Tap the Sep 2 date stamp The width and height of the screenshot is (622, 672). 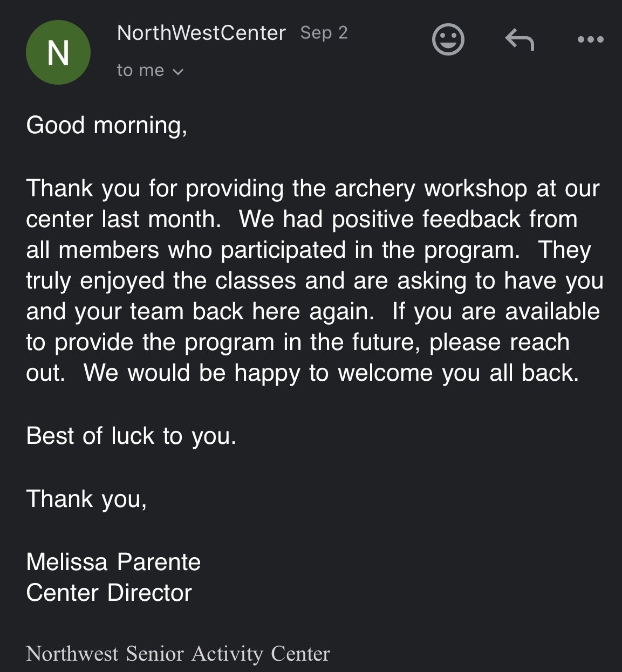click(324, 33)
